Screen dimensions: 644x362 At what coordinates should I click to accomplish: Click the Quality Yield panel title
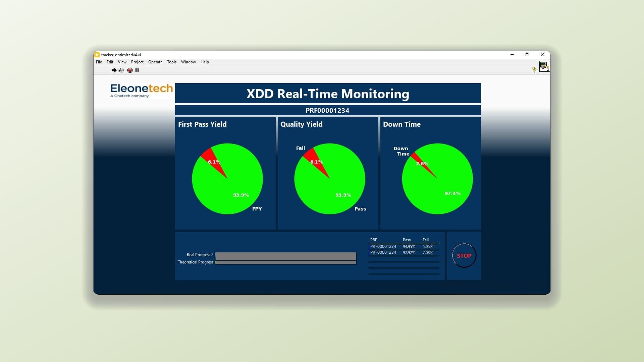coord(301,124)
